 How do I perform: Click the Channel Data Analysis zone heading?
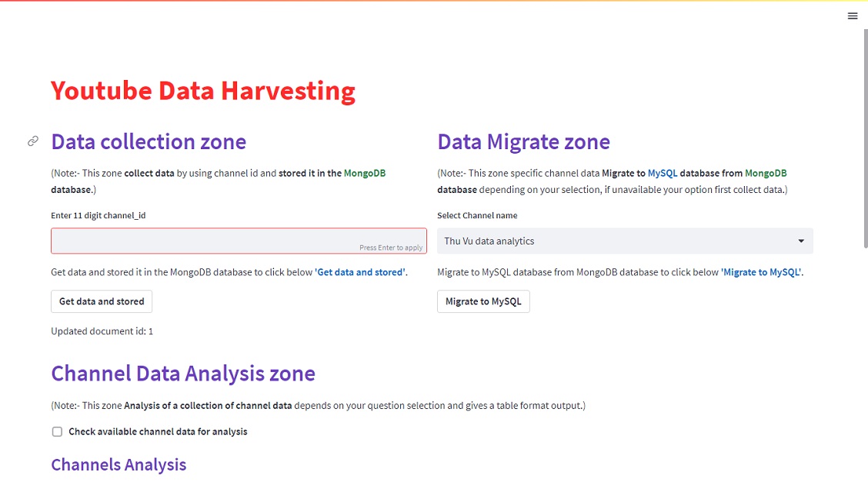click(183, 374)
